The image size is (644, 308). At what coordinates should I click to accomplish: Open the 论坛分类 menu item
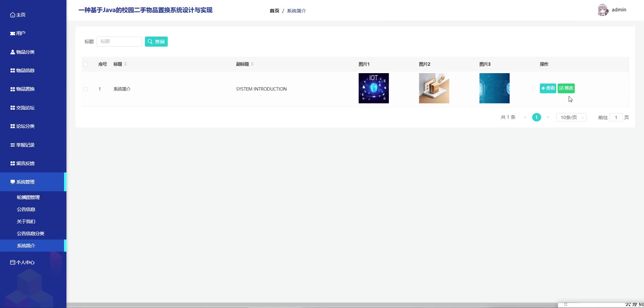click(33, 126)
